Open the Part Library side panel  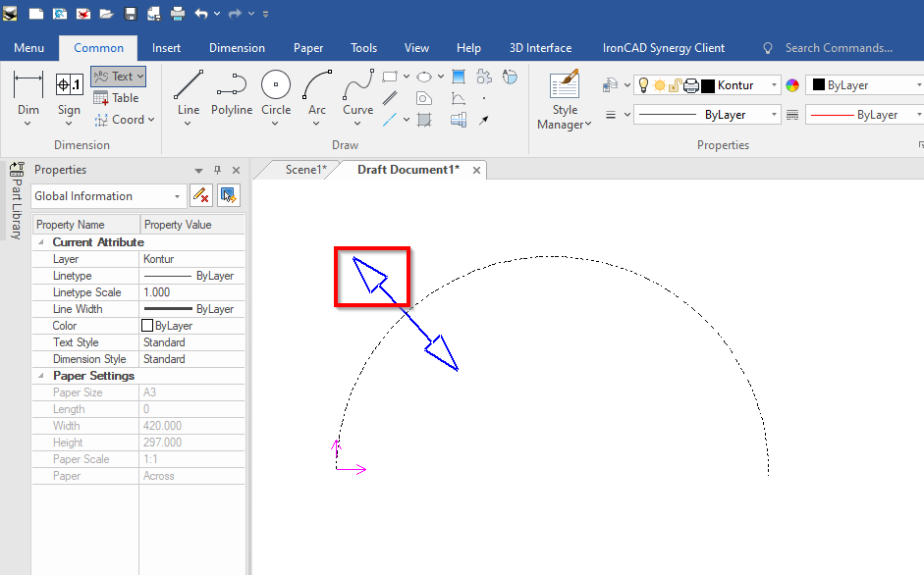(17, 200)
